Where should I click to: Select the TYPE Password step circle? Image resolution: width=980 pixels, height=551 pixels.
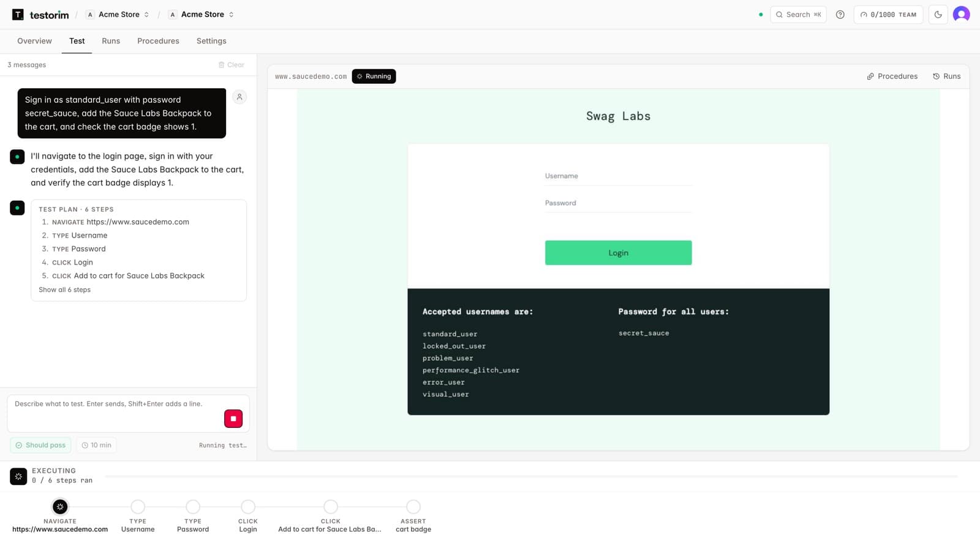tap(193, 507)
